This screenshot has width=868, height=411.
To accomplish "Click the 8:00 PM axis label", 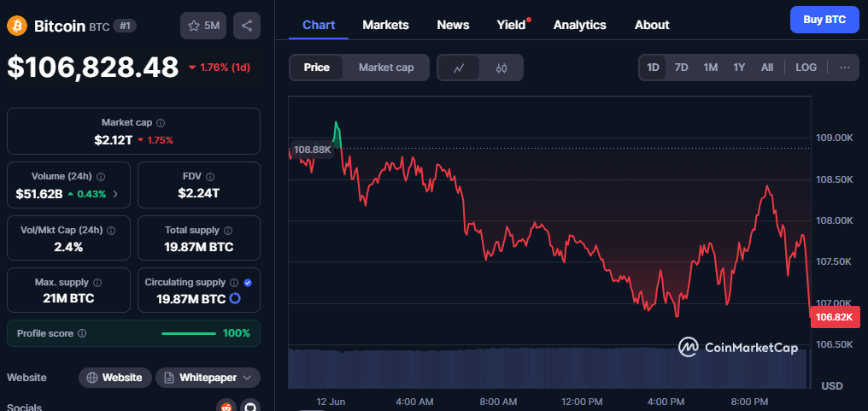I will coord(749,402).
